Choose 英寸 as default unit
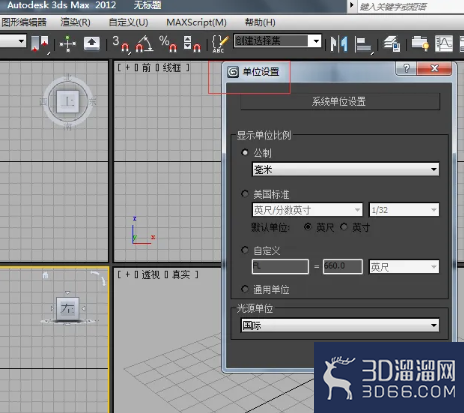 pyautogui.click(x=344, y=227)
